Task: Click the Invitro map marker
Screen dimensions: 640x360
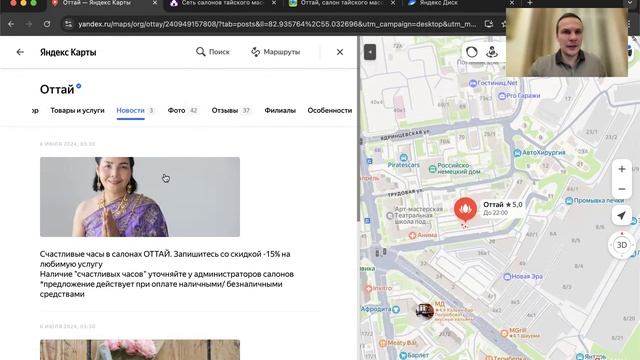Action: pos(378,288)
